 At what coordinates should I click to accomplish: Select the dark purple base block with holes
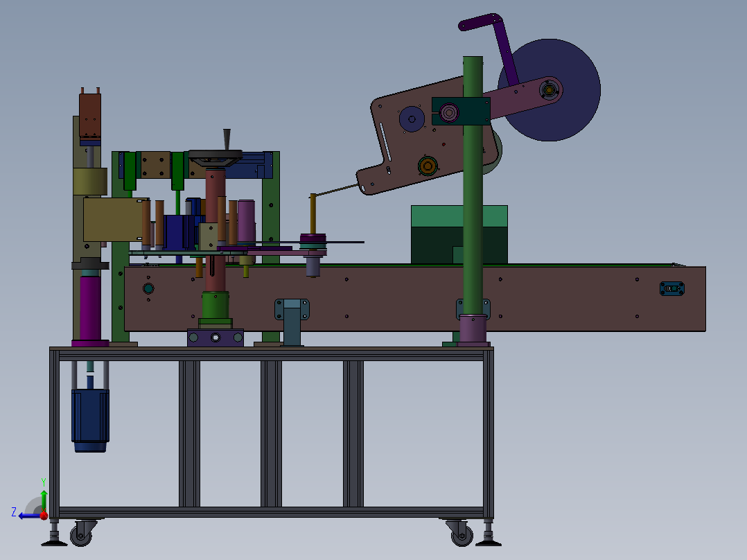coord(216,338)
